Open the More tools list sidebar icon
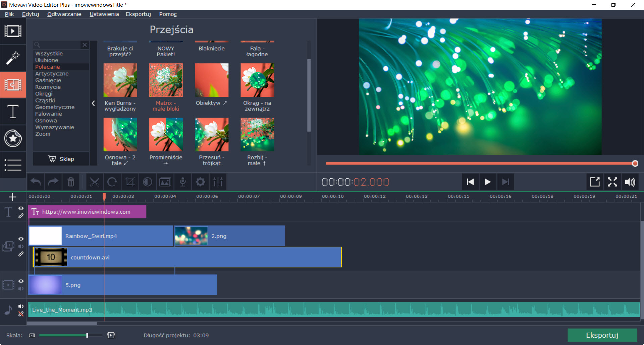 tap(13, 165)
